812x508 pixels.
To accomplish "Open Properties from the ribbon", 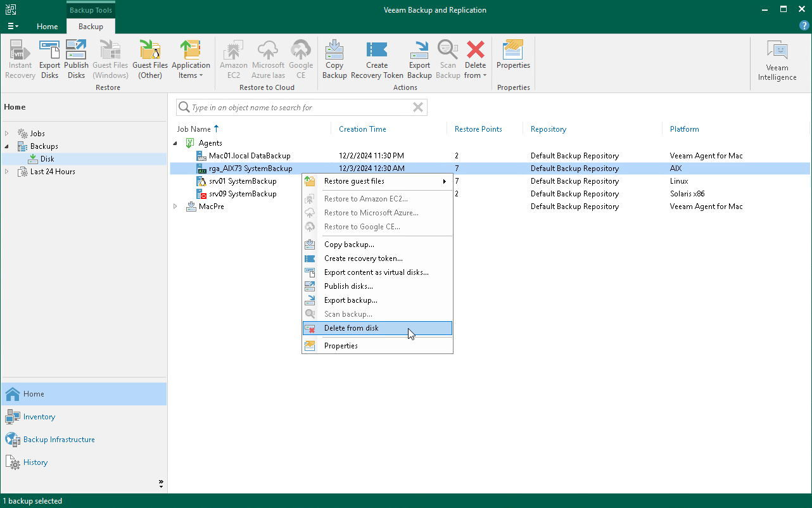I will 513,54.
